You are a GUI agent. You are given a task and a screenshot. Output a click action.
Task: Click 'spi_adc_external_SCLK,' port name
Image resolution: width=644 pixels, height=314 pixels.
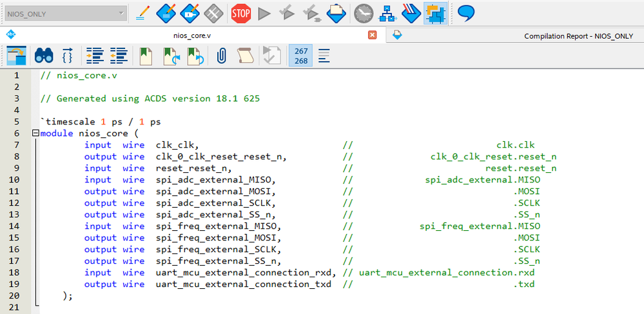click(x=216, y=203)
